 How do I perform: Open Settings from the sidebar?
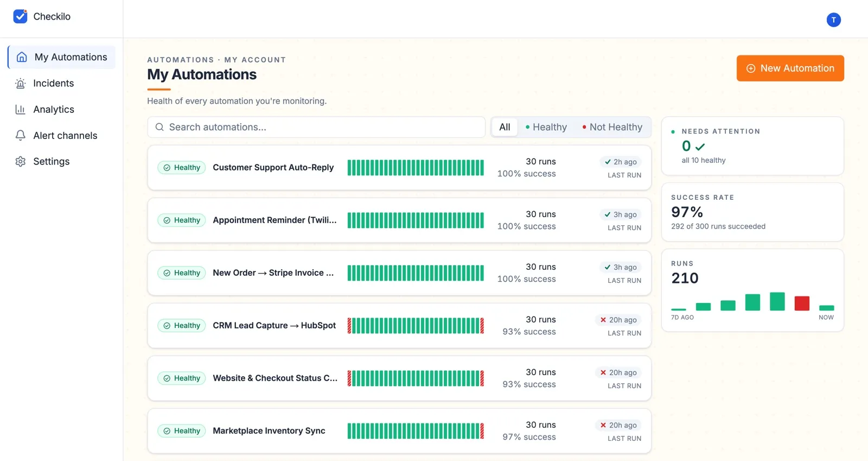pos(61,161)
